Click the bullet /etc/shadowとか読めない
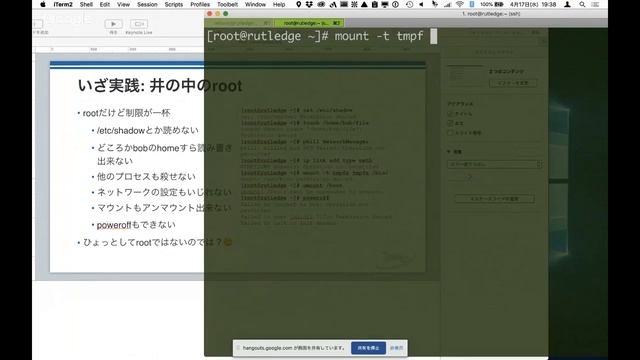 pyautogui.click(x=148, y=130)
